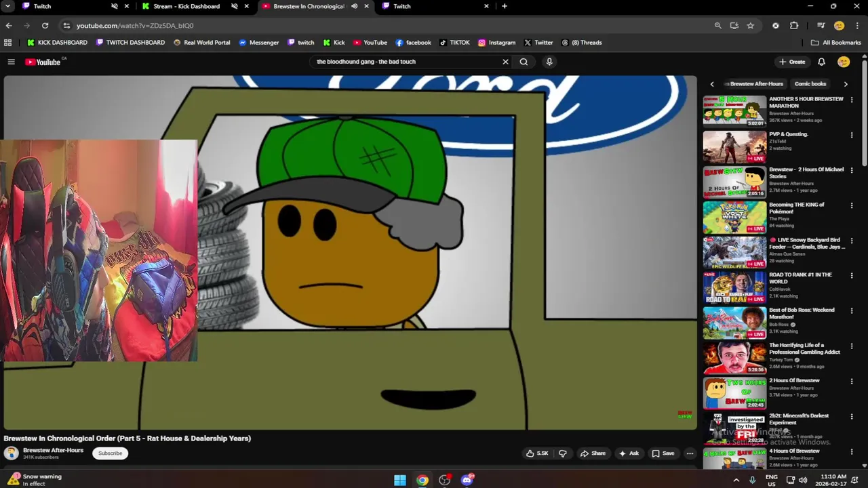
Task: Open Windows Start menu
Action: 400,480
